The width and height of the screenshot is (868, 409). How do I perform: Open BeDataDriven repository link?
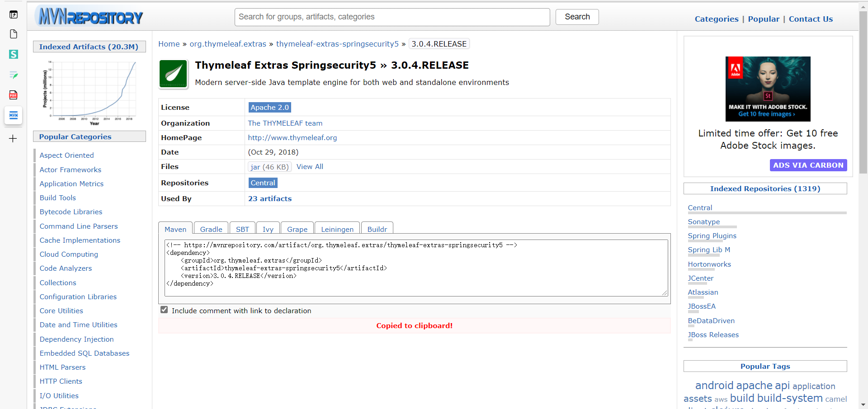point(711,321)
